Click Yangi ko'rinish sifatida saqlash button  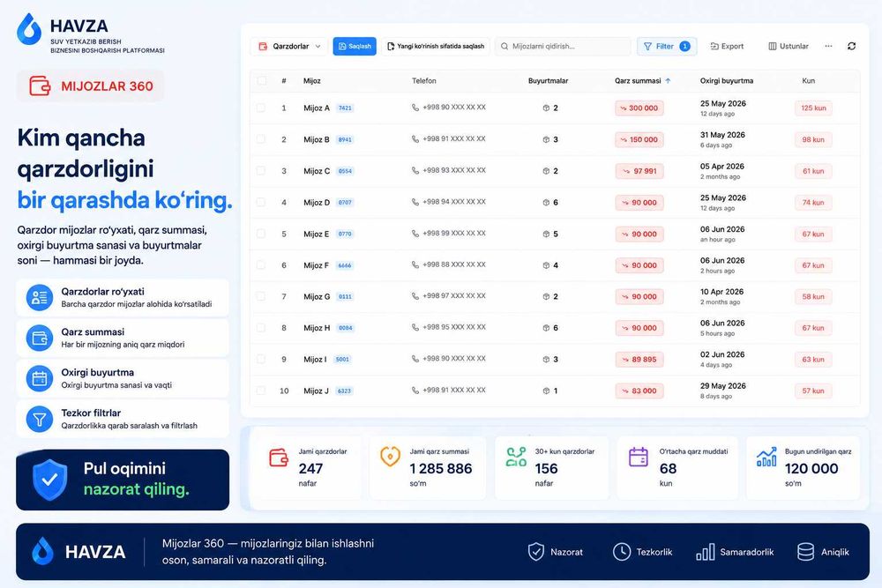point(436,46)
